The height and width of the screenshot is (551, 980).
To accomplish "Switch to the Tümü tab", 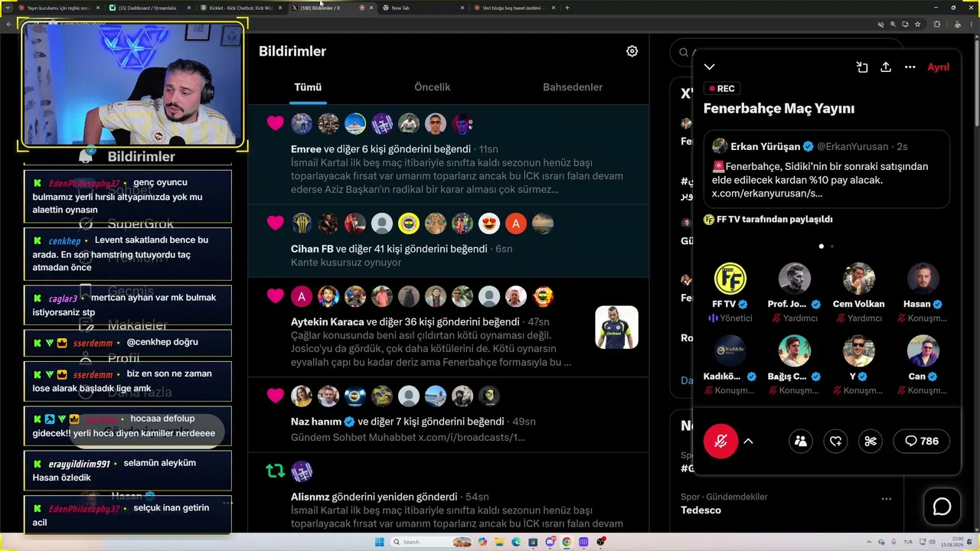I will pyautogui.click(x=308, y=87).
